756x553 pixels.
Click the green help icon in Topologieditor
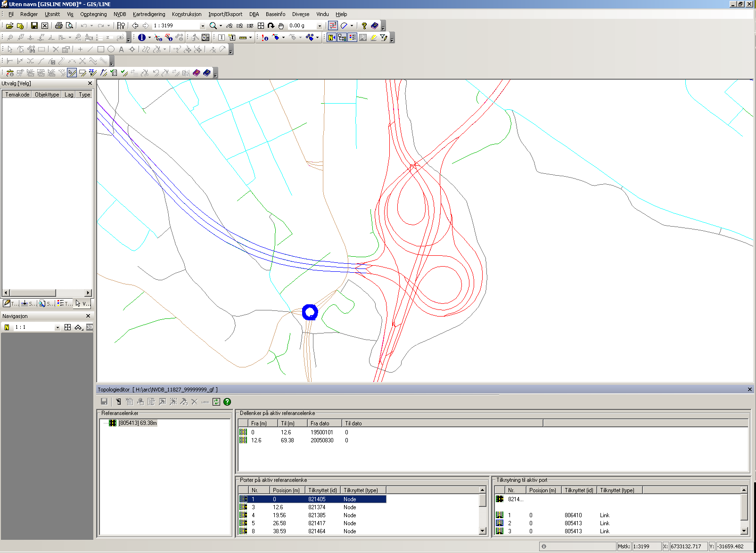tap(227, 401)
